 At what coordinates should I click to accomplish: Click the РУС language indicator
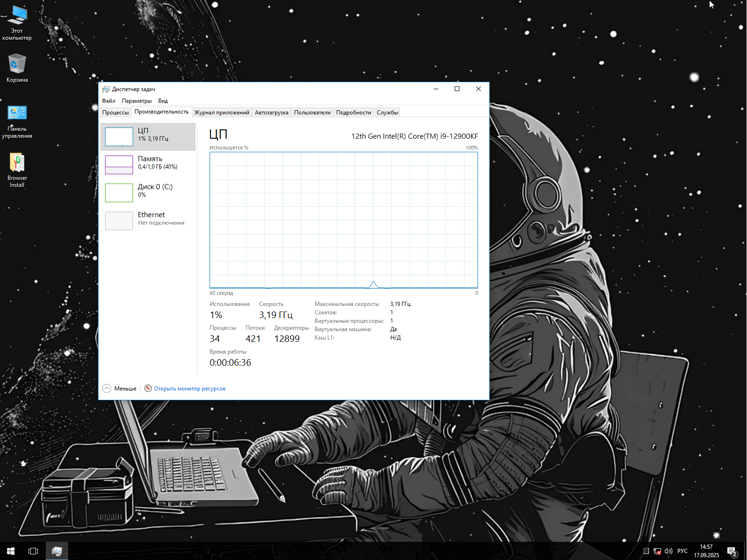point(682,551)
